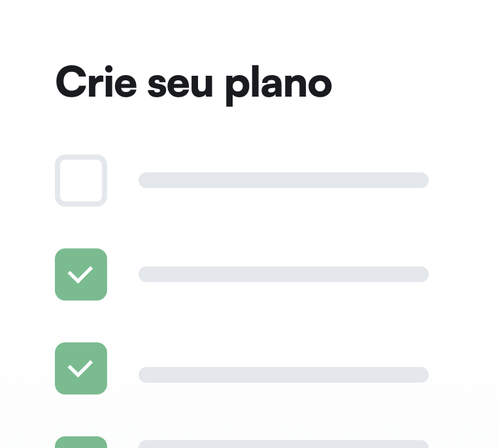Toggle the partially visible green checkbox at bottom

[81, 442]
